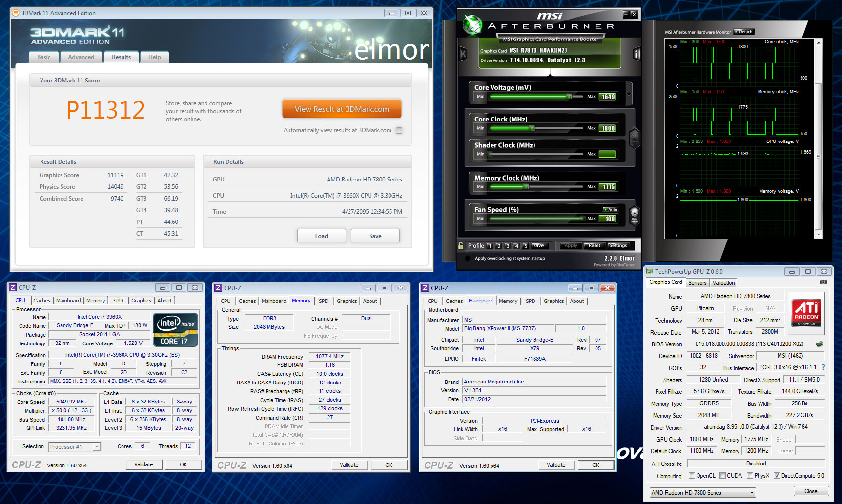The height and width of the screenshot is (504, 842).
Task: Check the OpenCL box in GPU-Z
Action: tap(692, 476)
